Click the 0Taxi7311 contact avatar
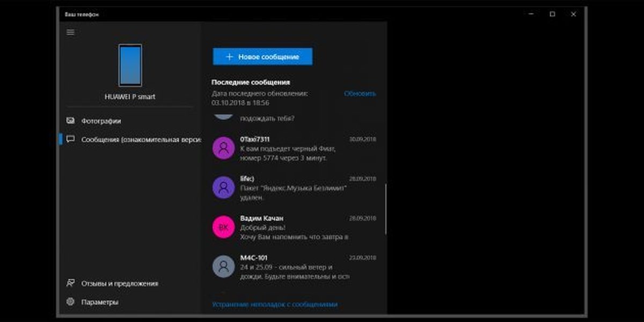Image resolution: width=644 pixels, height=322 pixels. pyautogui.click(x=224, y=148)
